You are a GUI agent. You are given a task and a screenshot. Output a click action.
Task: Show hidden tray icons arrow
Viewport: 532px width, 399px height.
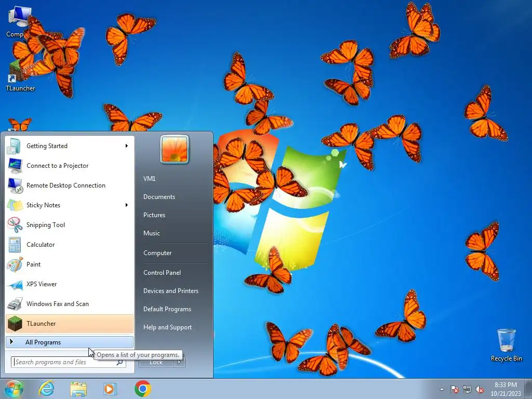pyautogui.click(x=442, y=389)
